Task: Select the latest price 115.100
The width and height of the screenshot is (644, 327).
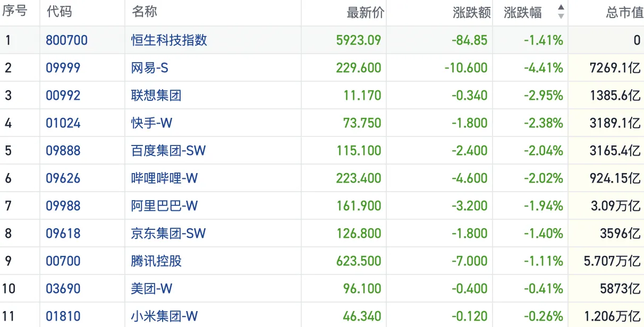Action: tap(359, 151)
